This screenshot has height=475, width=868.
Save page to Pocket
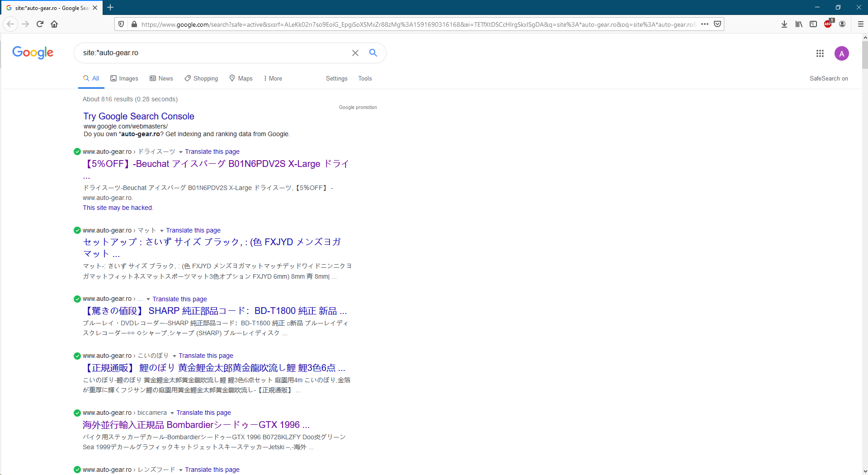(x=717, y=24)
